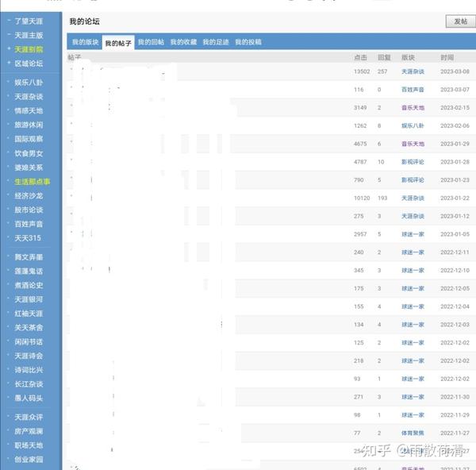476x470 pixels.
Task: Open 饮食男女 board in sidebar
Action: [29, 153]
